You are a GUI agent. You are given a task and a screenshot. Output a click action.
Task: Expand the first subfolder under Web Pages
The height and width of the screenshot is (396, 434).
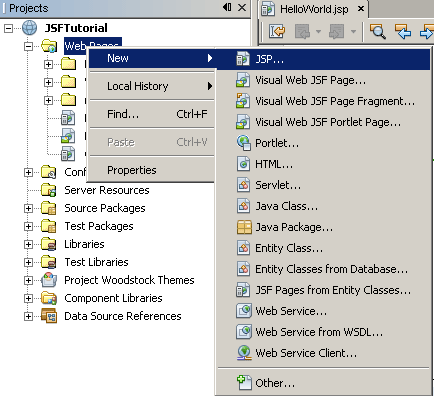[x=49, y=64]
